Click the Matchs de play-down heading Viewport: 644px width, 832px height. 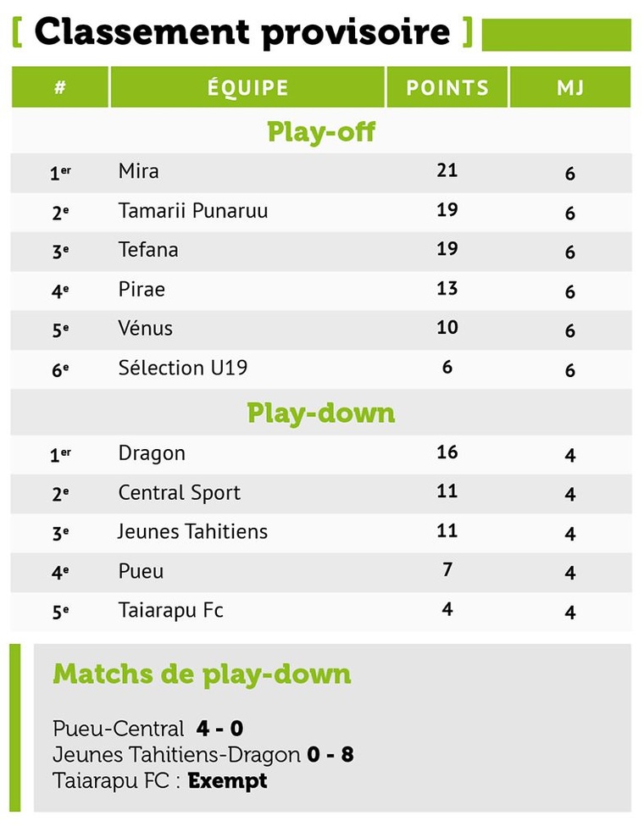202,674
